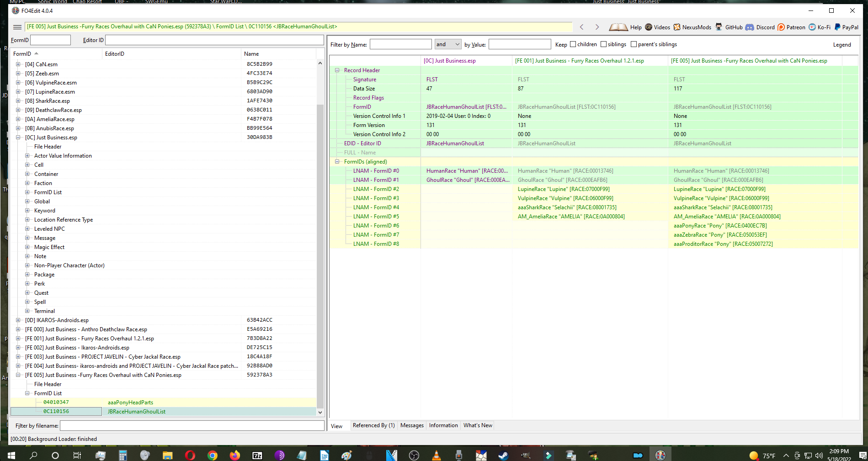868x461 pixels.
Task: Open the notification center icon
Action: (x=863, y=455)
